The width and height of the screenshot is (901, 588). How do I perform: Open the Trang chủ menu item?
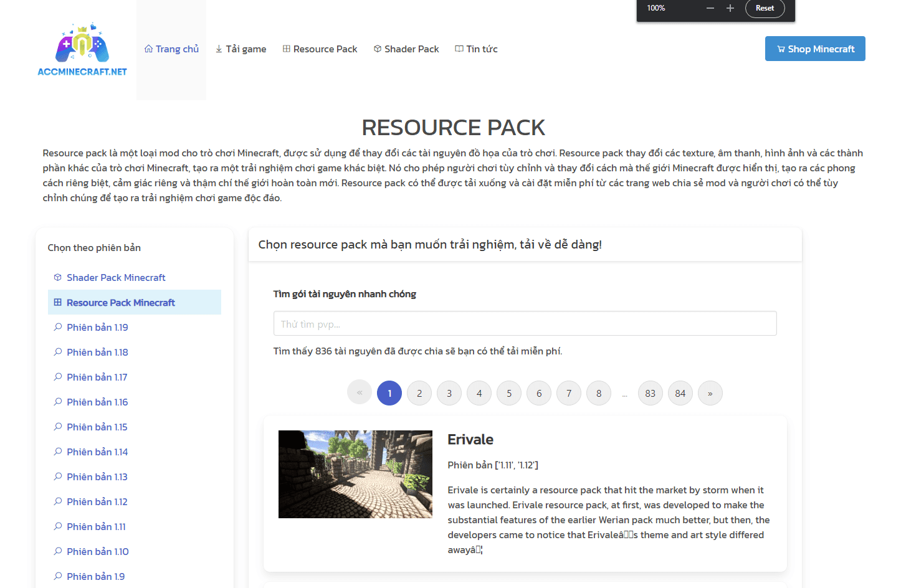(x=171, y=49)
